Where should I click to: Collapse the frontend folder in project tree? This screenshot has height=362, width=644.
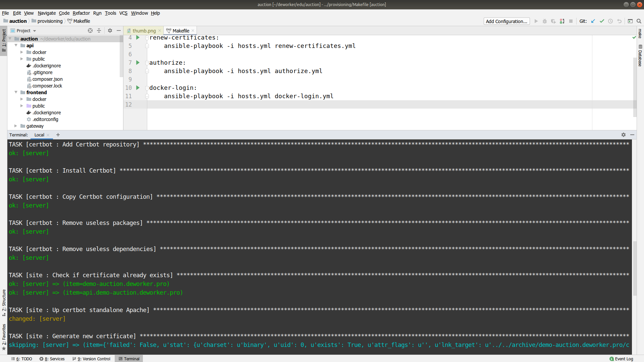pyautogui.click(x=16, y=92)
